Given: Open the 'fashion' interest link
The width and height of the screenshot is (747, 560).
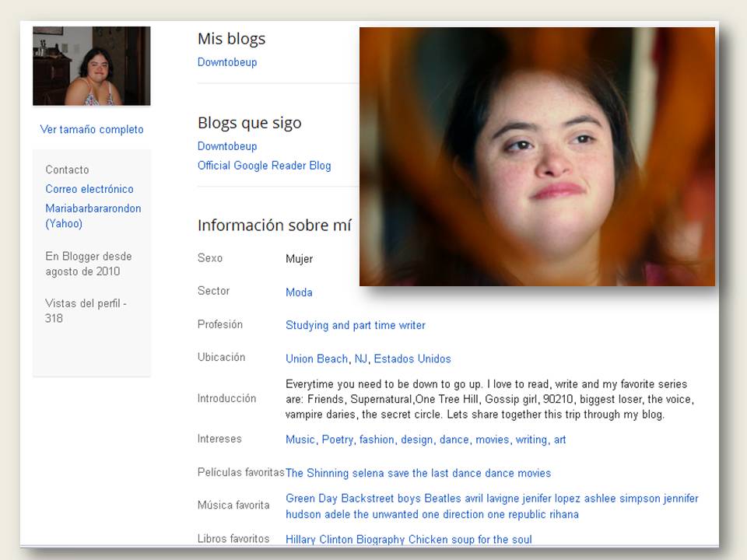Looking at the screenshot, I should coord(377,439).
